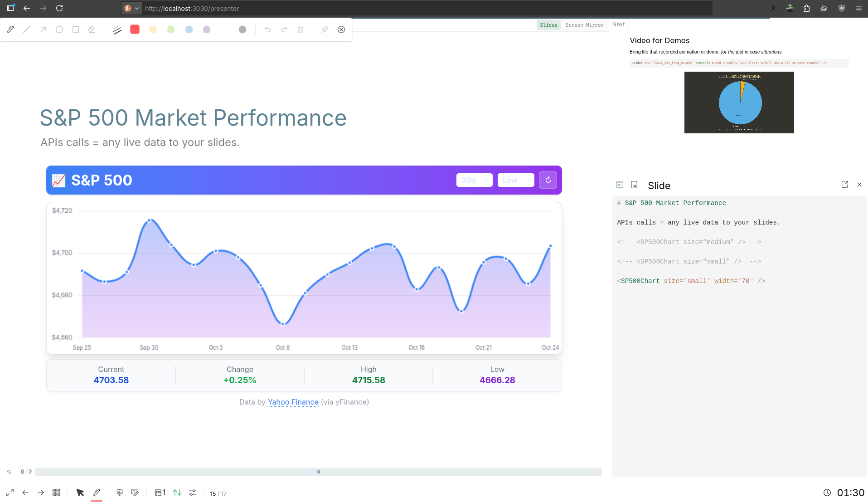This screenshot has height=503, width=868.
Task: Switch to the Screen Mirror tab
Action: click(x=584, y=25)
